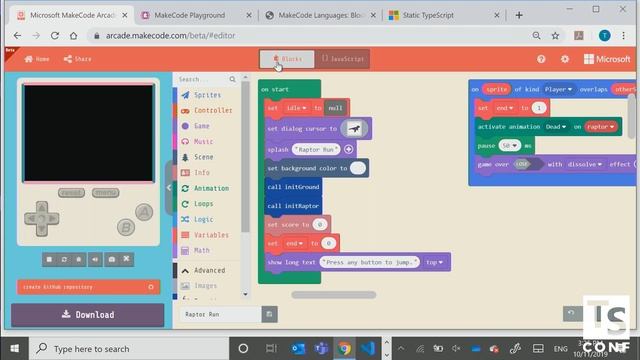Open Microsoft Teams from taskbar

click(321, 349)
